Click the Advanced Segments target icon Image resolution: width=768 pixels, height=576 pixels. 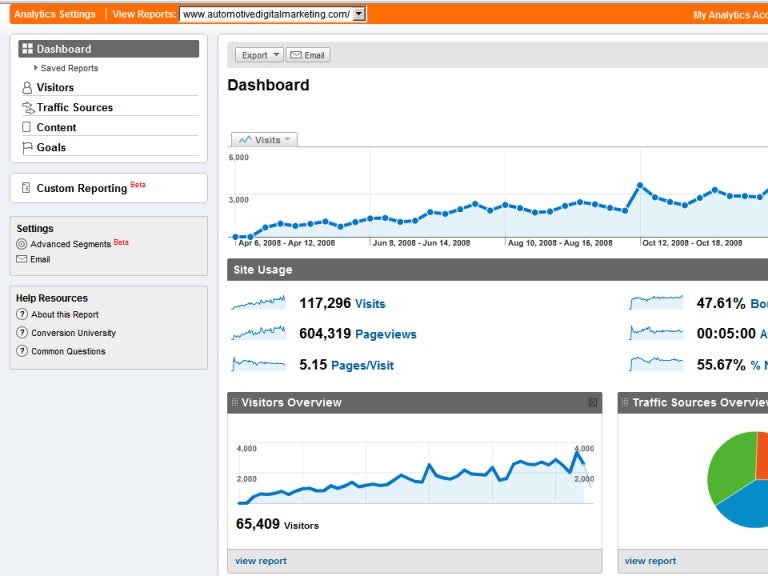(x=22, y=244)
